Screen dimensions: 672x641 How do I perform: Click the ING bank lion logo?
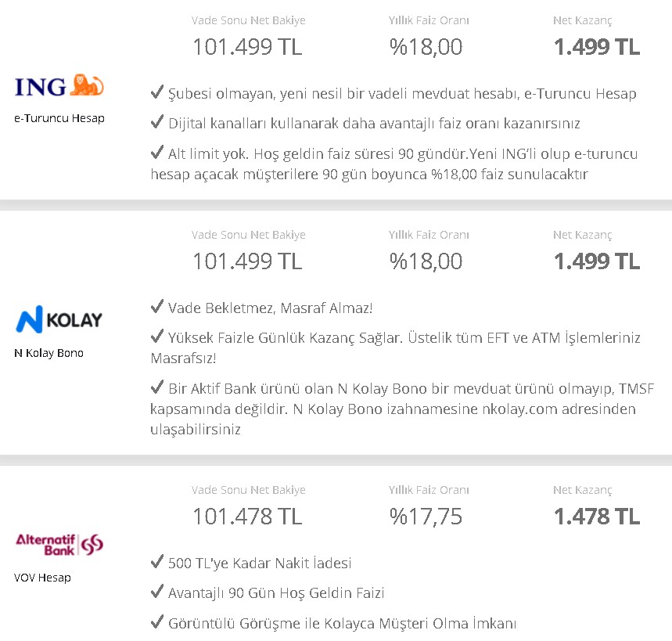(x=59, y=85)
